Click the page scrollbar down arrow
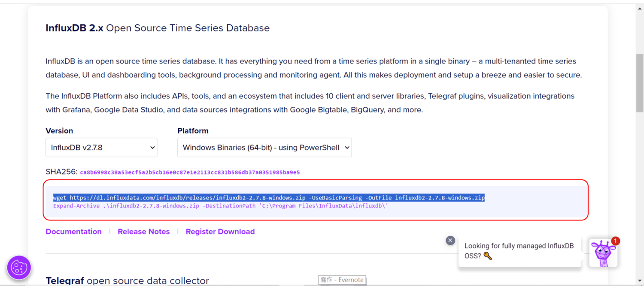Viewport: 644px width, 286px height. pos(640,281)
